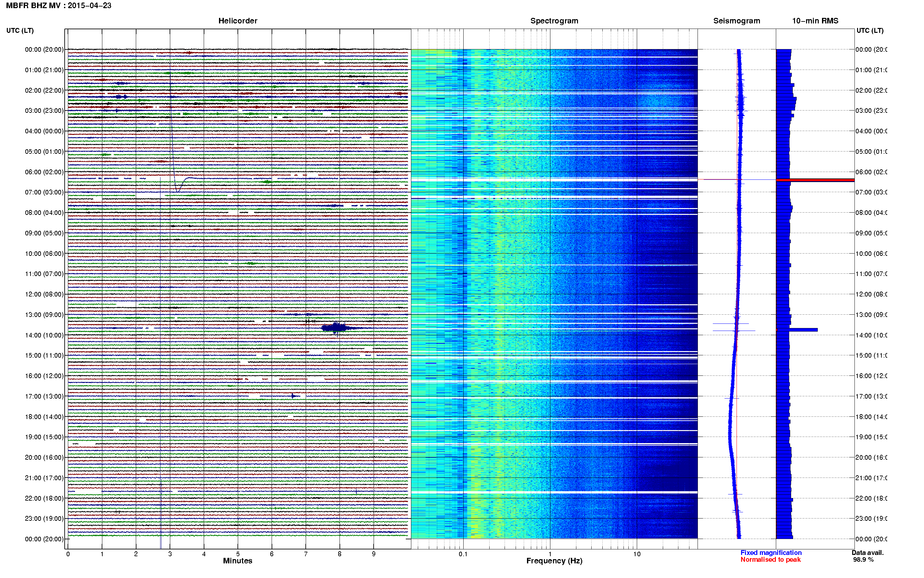Screen dimensions: 924x578
Task: Click the '10-min RMS' panel heading
Action: click(x=815, y=21)
